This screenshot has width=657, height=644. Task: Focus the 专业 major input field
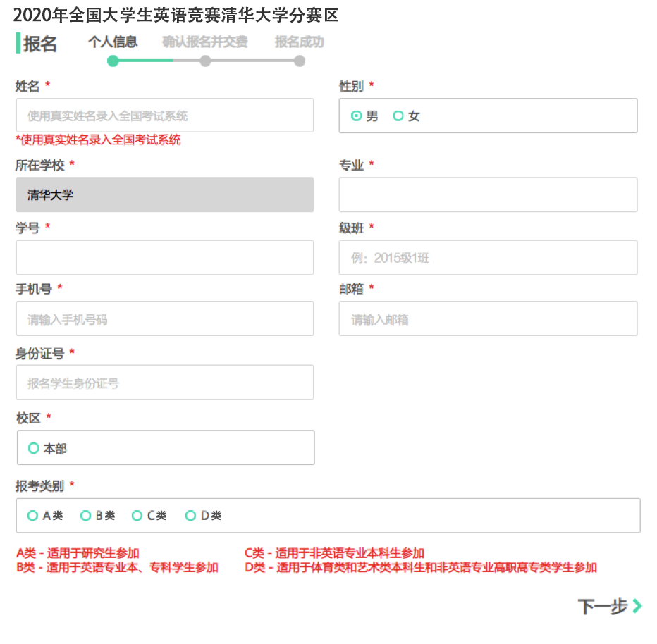[x=488, y=195]
